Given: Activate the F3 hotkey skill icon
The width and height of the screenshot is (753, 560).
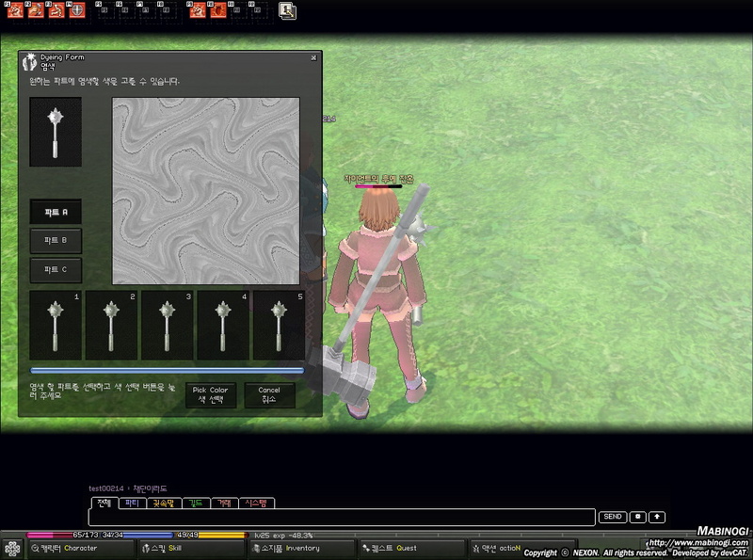Looking at the screenshot, I should tap(56, 10).
